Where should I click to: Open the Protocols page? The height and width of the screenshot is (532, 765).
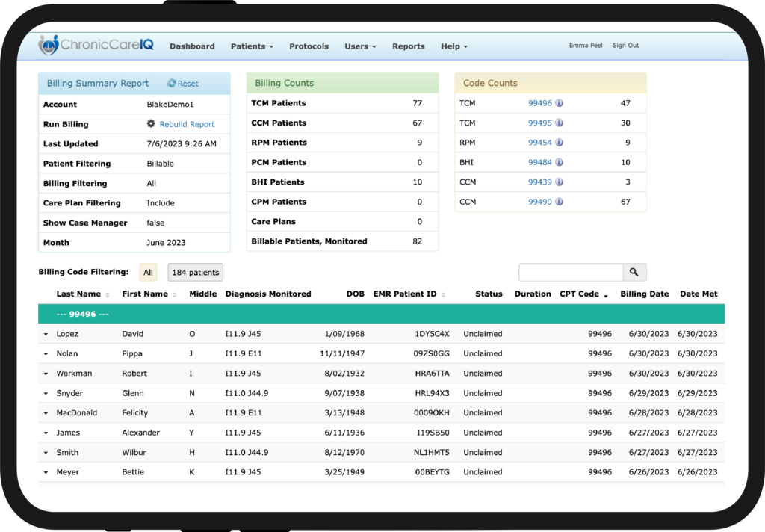pos(309,46)
